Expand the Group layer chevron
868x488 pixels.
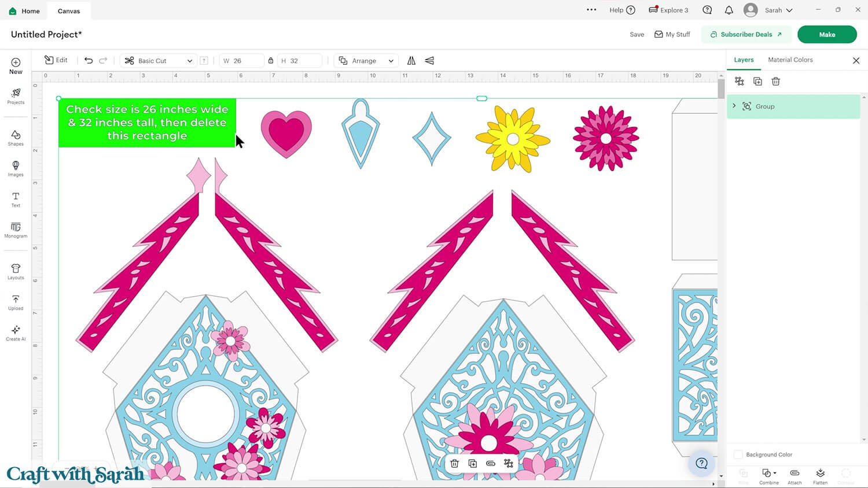tap(734, 106)
